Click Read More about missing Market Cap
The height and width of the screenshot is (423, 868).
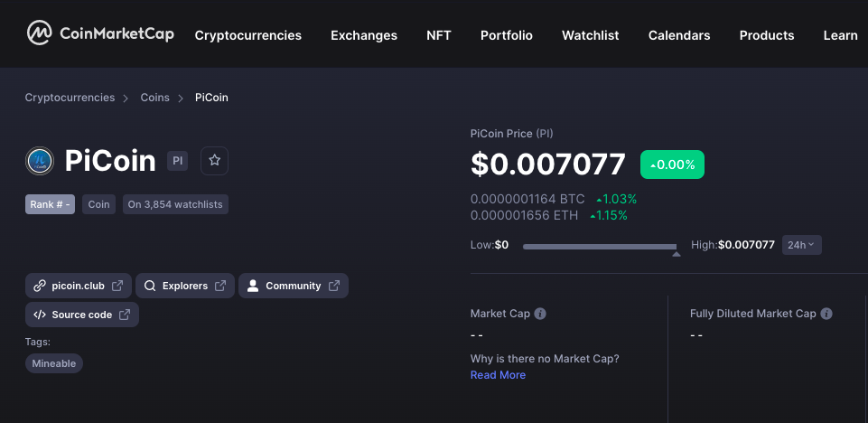click(498, 375)
